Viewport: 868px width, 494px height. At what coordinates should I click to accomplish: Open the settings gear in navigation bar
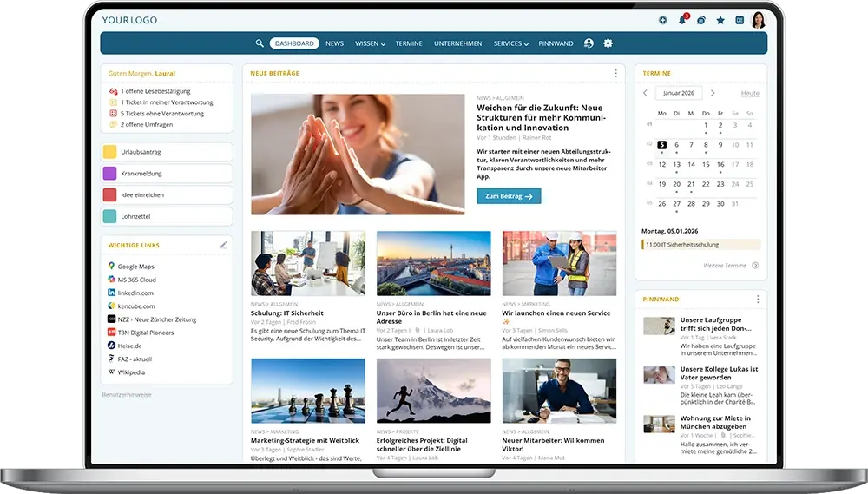(608, 43)
